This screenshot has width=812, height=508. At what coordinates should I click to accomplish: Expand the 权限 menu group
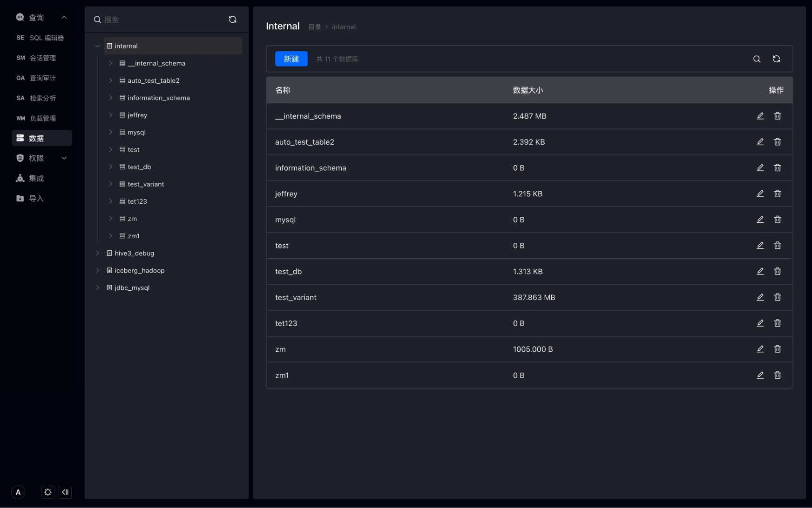pyautogui.click(x=64, y=158)
